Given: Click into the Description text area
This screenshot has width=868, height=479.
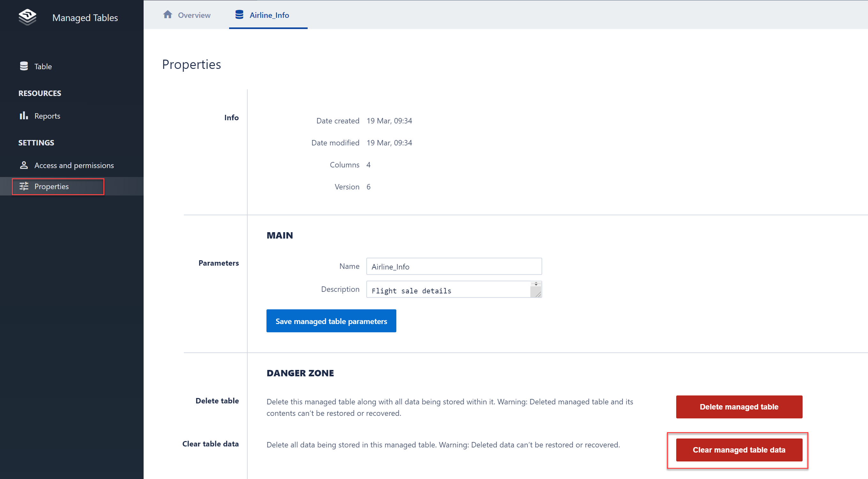Looking at the screenshot, I should [448, 290].
